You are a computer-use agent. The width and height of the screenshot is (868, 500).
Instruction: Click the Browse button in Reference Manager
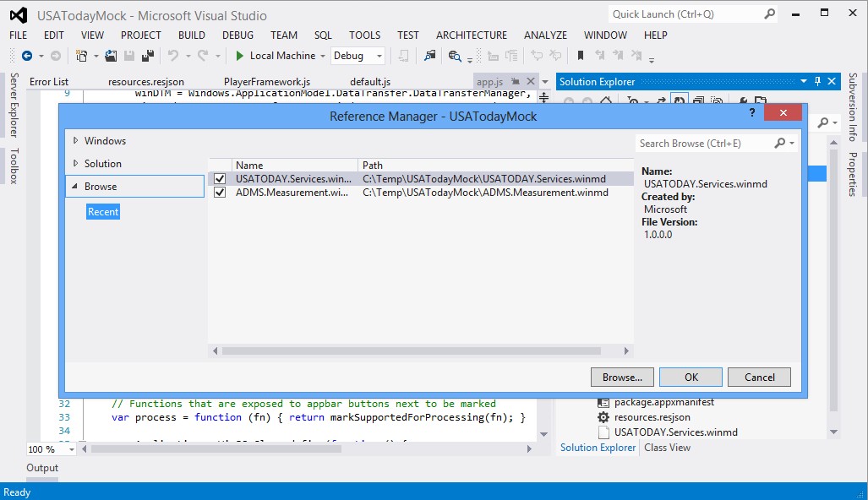[x=622, y=377]
